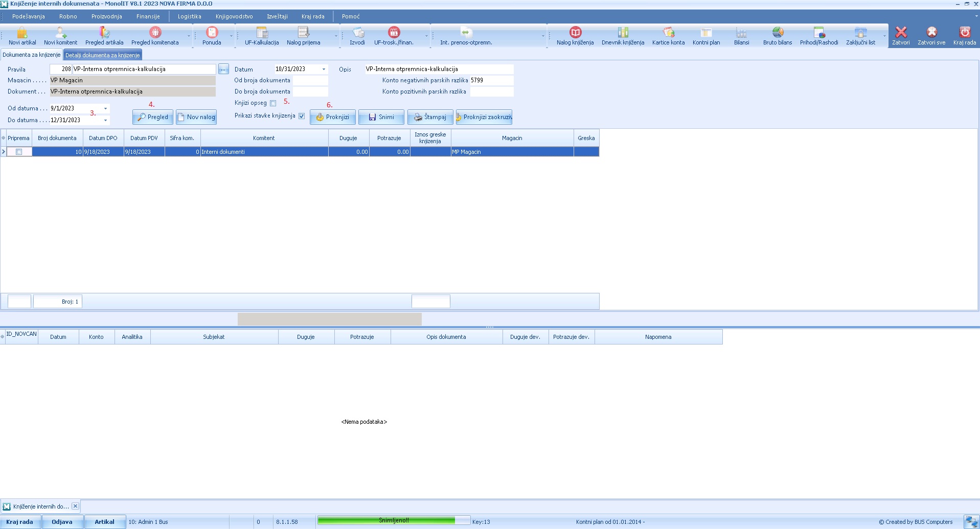Open Finansije menu
Screen dimensions: 980x529
[x=148, y=16]
